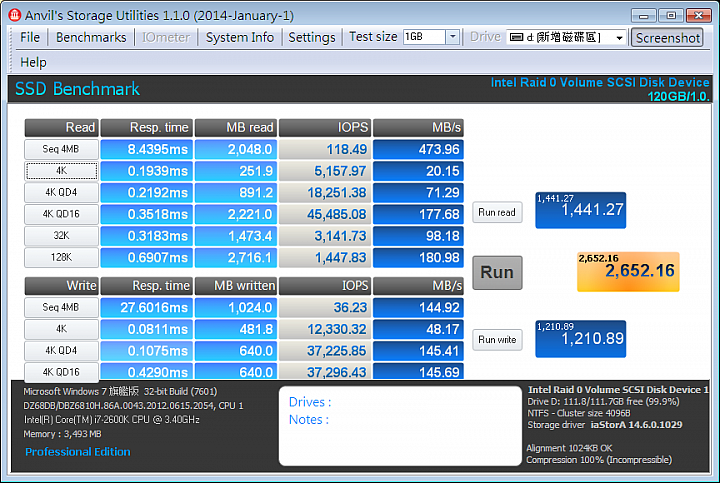The width and height of the screenshot is (720, 483).
Task: Click the Write 4K QD16 test button
Action: click(61, 372)
